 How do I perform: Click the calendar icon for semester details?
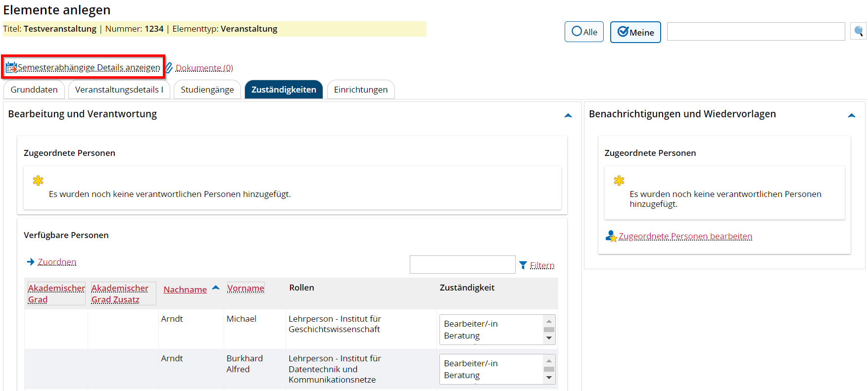coord(11,67)
